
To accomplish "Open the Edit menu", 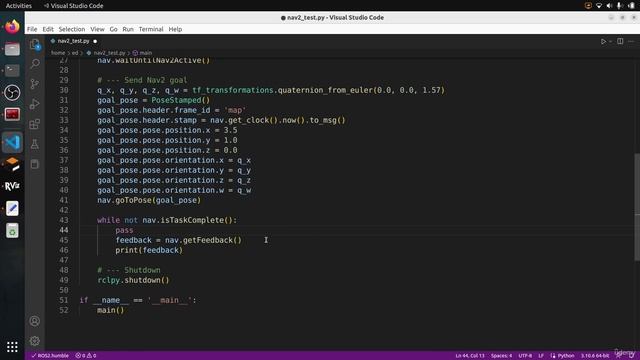I will (48, 29).
